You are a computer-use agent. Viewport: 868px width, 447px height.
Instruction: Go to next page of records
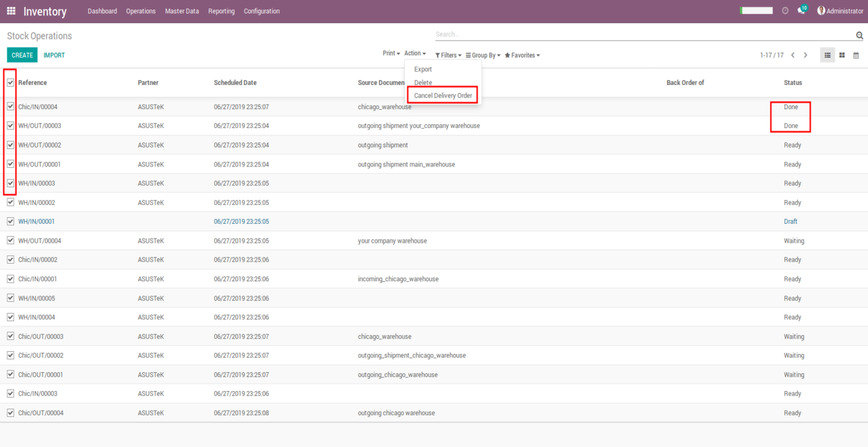805,55
